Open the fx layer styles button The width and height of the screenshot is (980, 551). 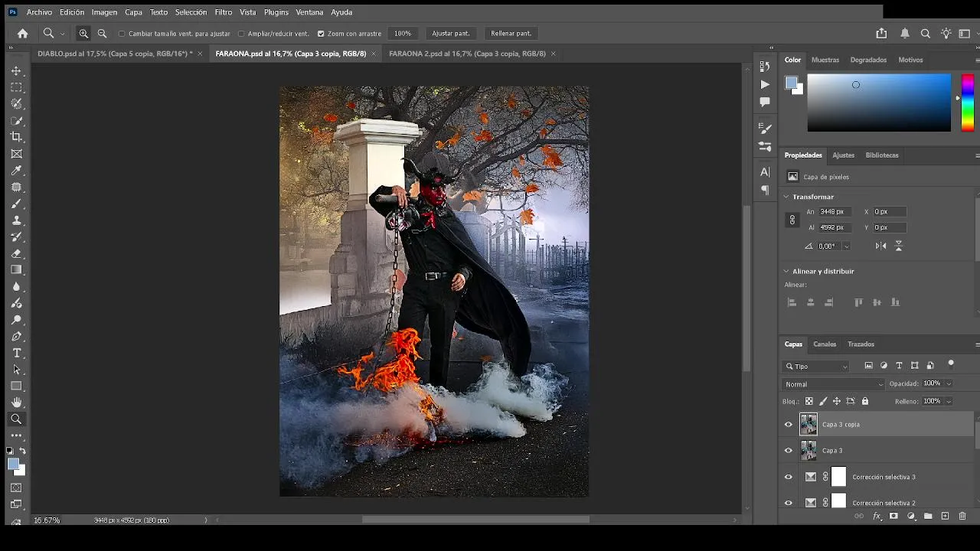pyautogui.click(x=877, y=517)
